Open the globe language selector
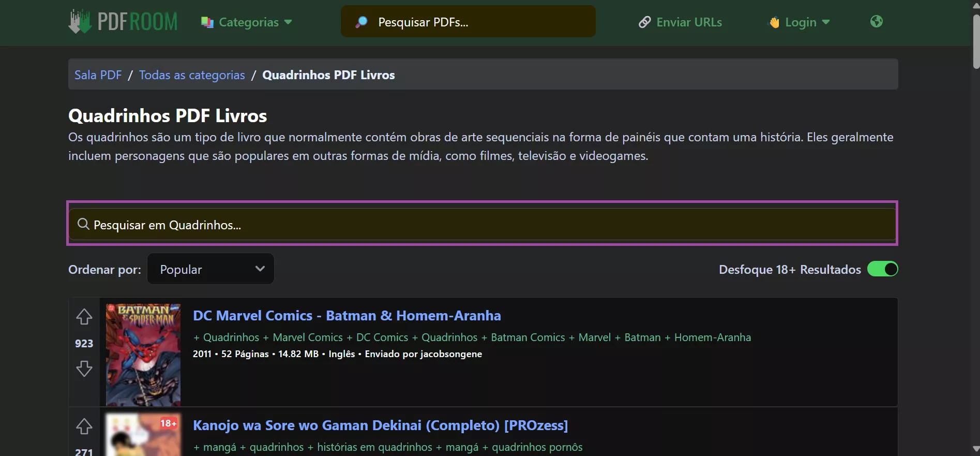The height and width of the screenshot is (456, 980). click(x=876, y=22)
